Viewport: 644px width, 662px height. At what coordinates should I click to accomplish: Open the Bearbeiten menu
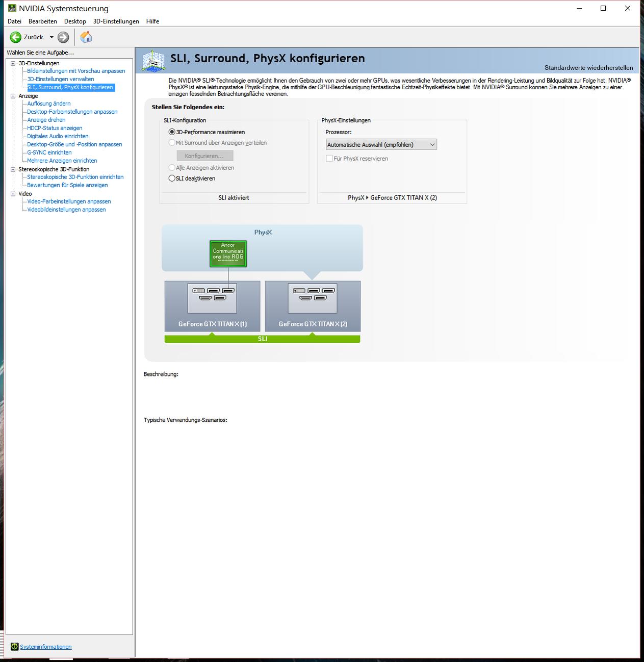43,21
